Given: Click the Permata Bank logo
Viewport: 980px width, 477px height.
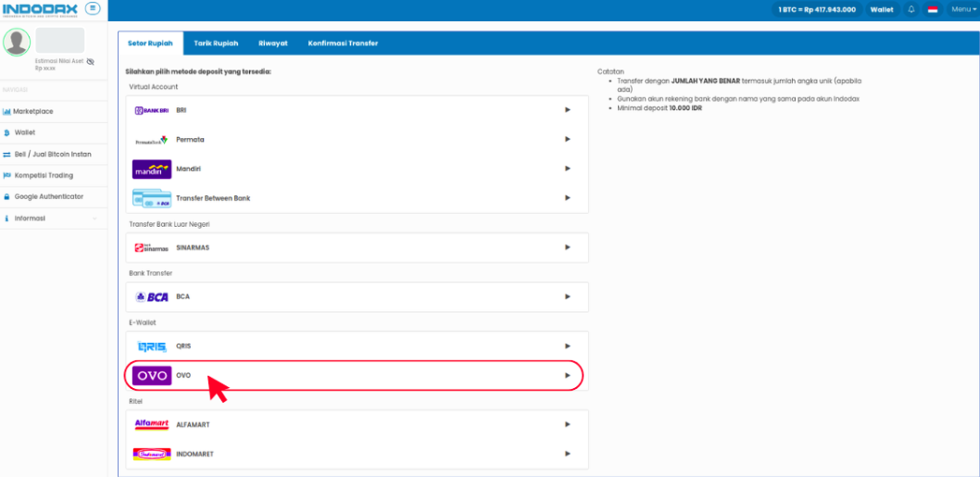Looking at the screenshot, I should click(x=152, y=140).
